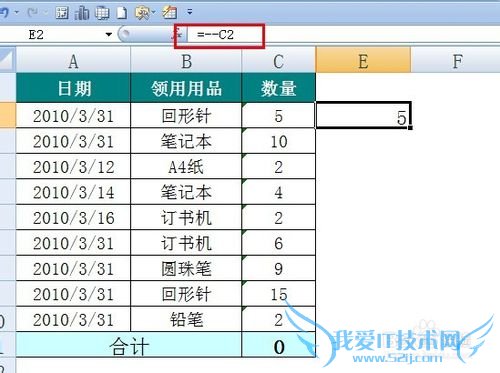
Task: Select active cell E2 showing 5
Action: [x=363, y=115]
